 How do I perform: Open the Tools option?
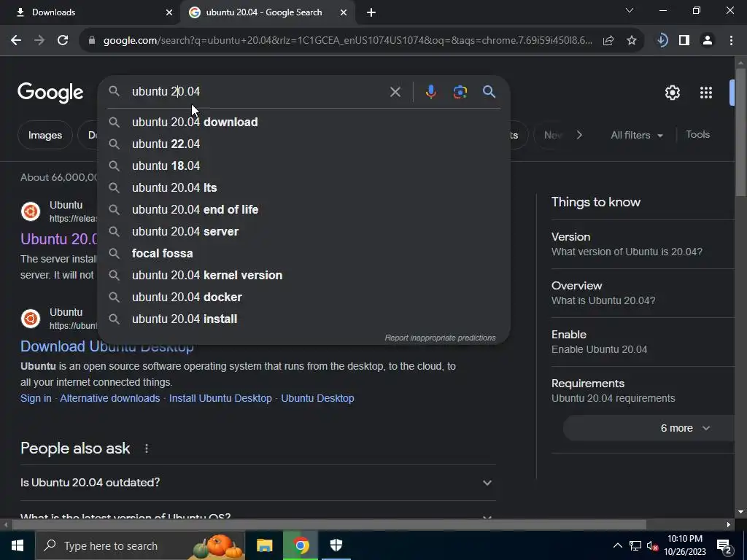pyautogui.click(x=697, y=135)
